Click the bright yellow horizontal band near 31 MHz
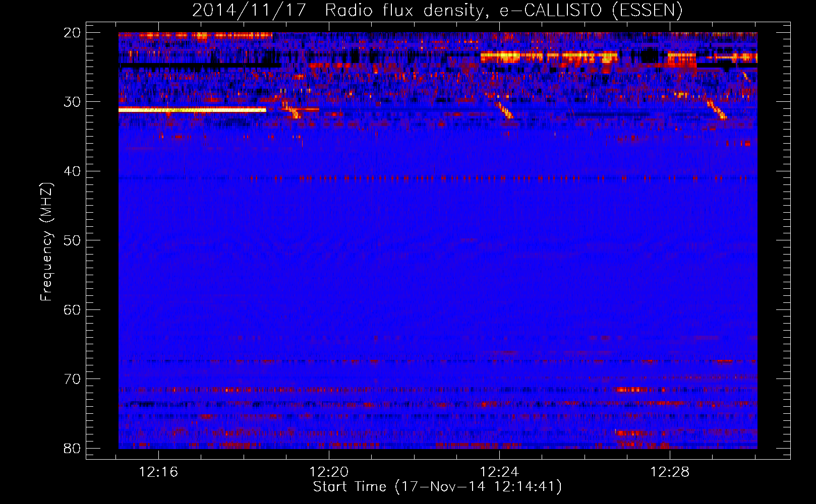 (192, 109)
